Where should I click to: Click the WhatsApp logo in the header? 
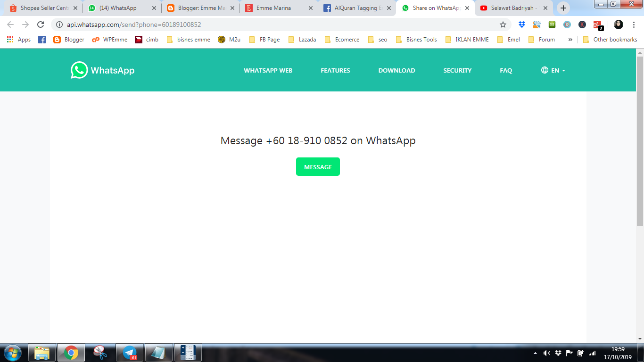click(103, 70)
